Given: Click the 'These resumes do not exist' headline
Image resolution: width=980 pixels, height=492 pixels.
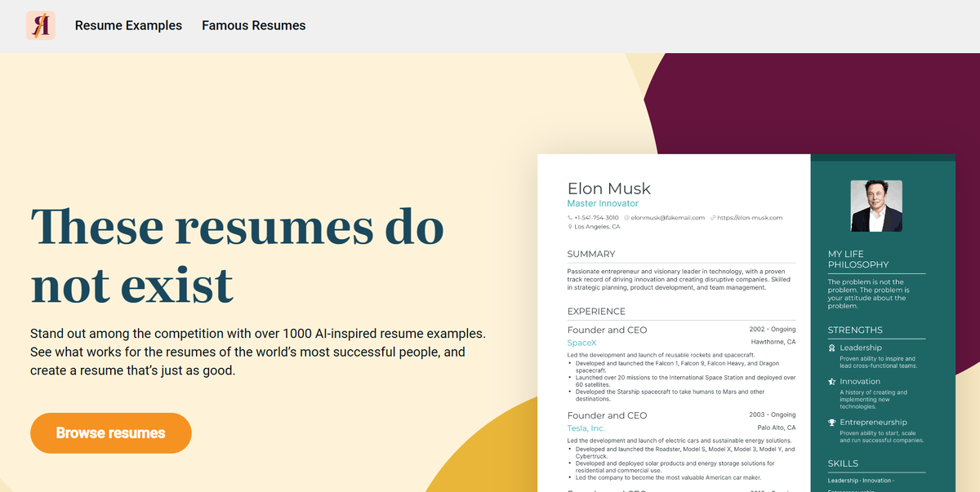Looking at the screenshot, I should tap(238, 256).
